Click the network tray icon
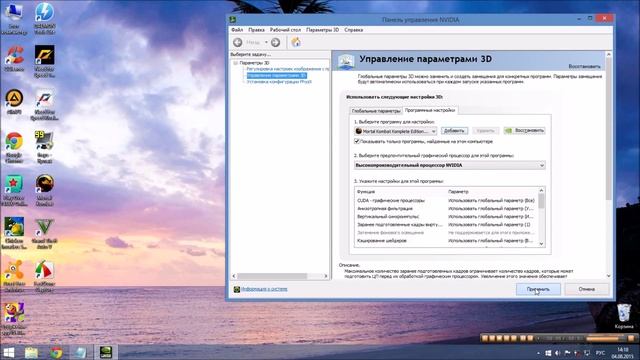This screenshot has height=360, width=640. point(587,353)
